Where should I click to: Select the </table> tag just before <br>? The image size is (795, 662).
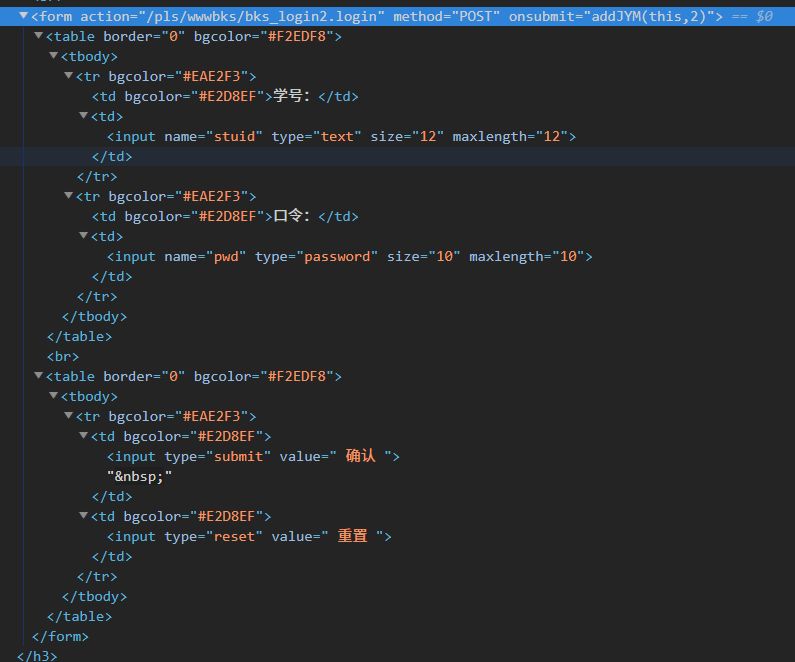pyautogui.click(x=80, y=337)
